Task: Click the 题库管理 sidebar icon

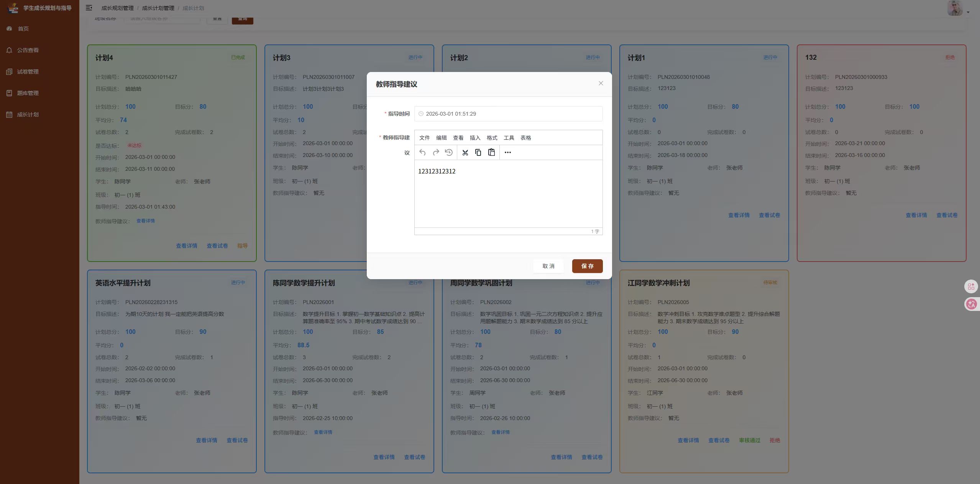Action: click(9, 93)
